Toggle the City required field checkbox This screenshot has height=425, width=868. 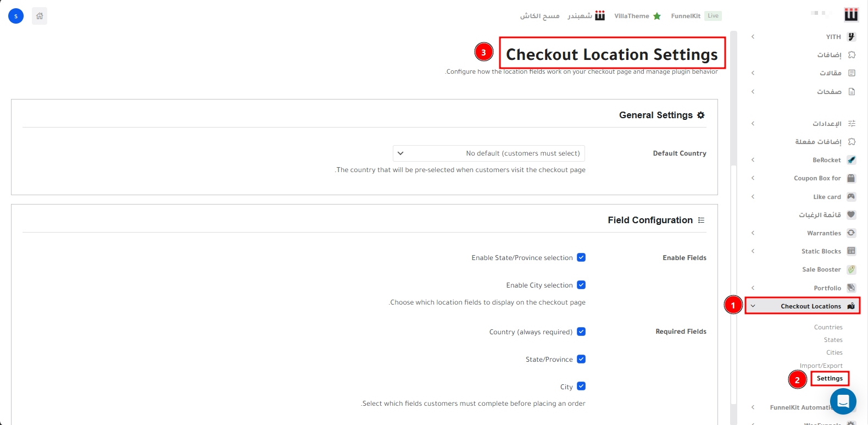click(581, 387)
